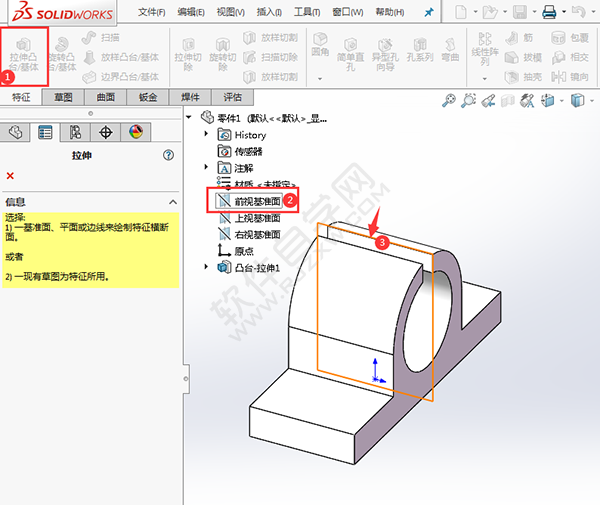The image size is (600, 505).
Task: Click the Shell (抽壳) tool
Action: point(523,77)
